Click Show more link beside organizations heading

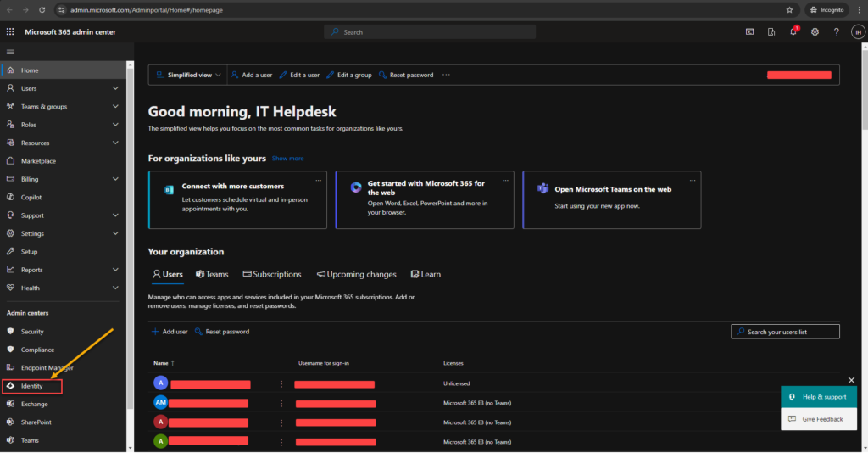click(288, 159)
